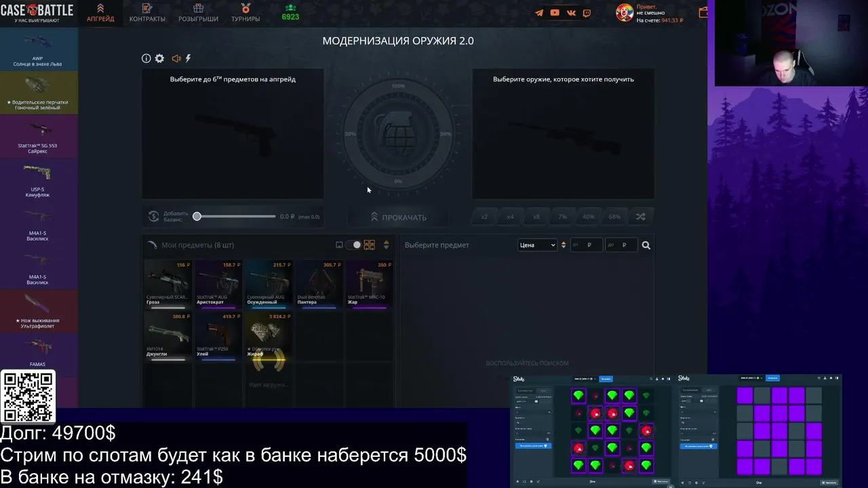Toggle price sort direction arrows

coord(564,245)
